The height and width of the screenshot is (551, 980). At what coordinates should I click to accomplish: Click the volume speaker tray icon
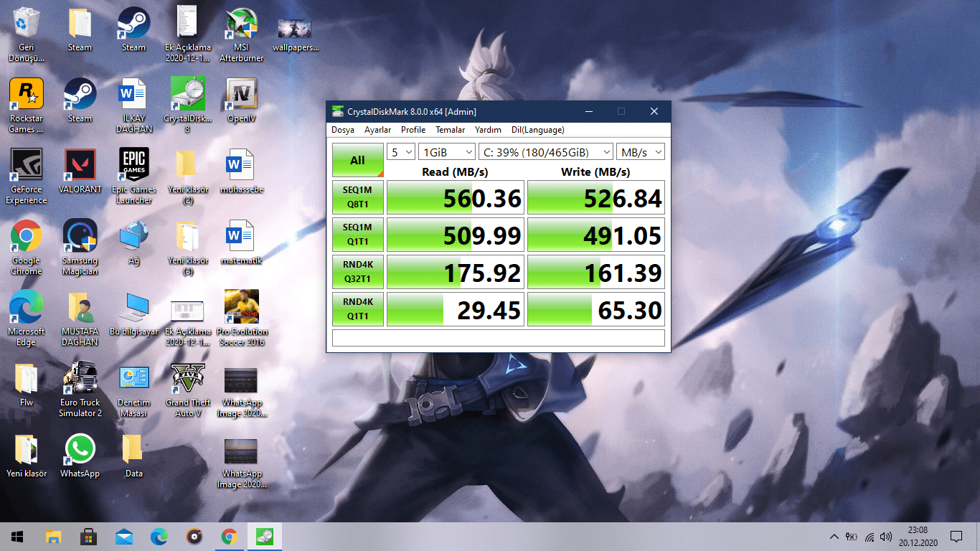click(885, 536)
